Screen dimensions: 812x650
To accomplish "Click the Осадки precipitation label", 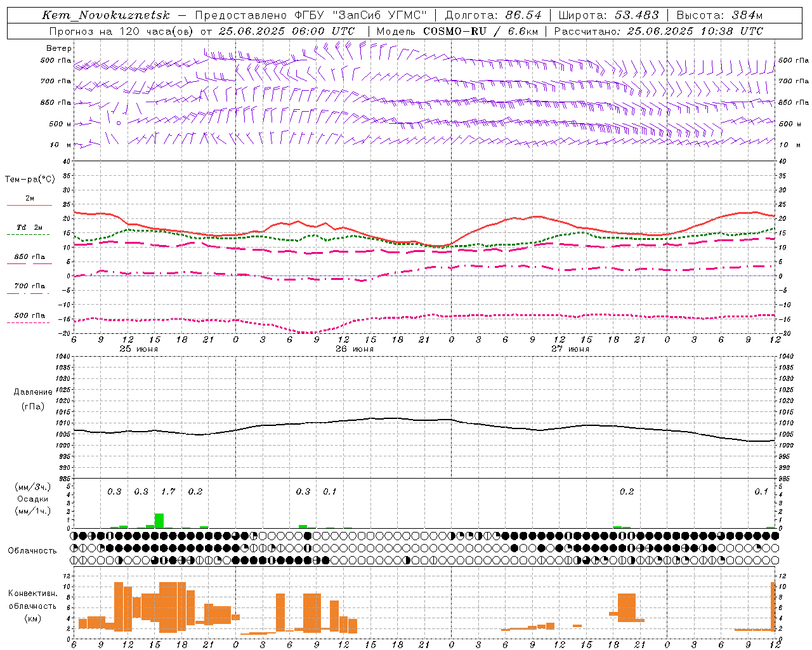I will (32, 499).
